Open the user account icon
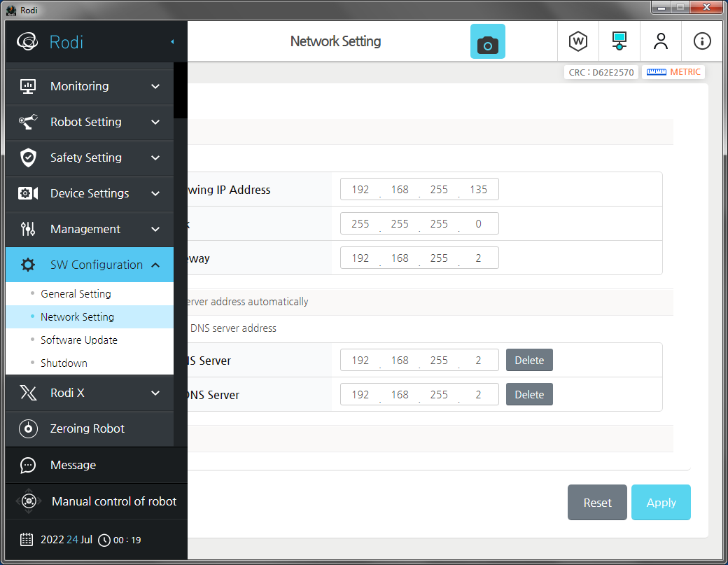Screen dimensions: 728x565 [660, 41]
